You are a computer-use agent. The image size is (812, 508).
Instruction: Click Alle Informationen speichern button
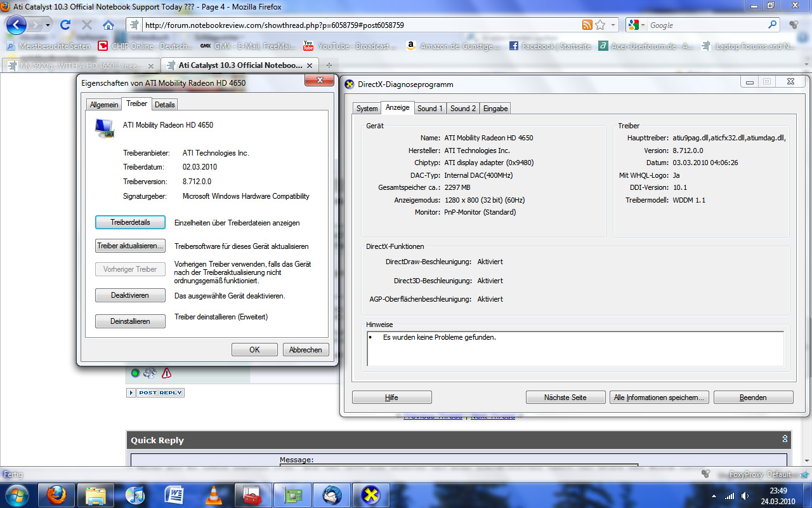coord(659,398)
